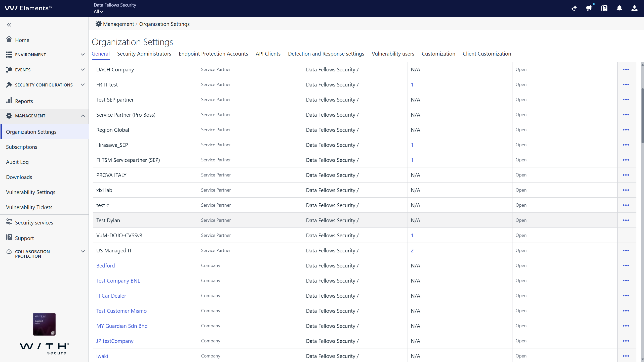Open the Bedford company link
This screenshot has width=644, height=362.
(x=105, y=265)
